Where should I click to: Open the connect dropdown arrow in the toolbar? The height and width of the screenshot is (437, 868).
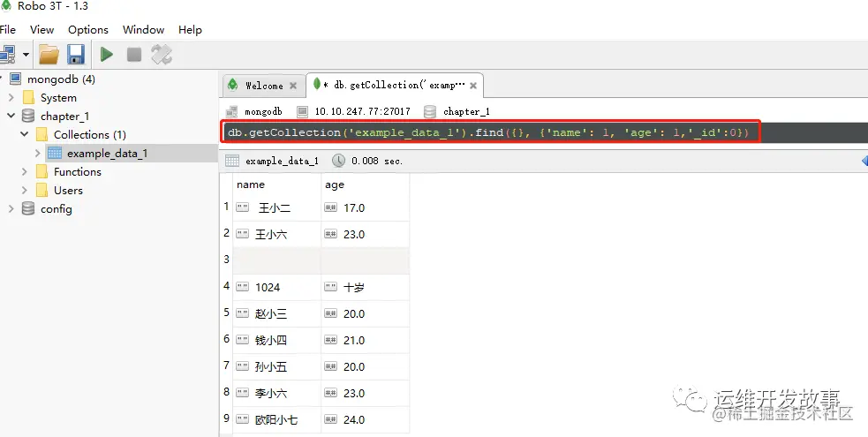26,55
